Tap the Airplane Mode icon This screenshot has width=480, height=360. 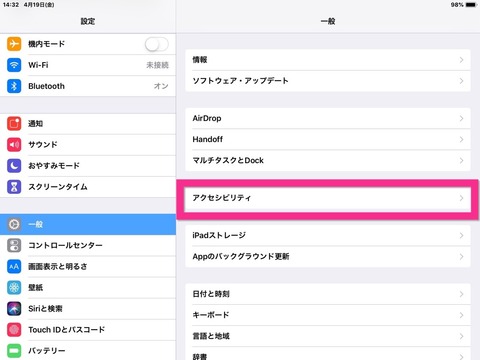pyautogui.click(x=14, y=44)
